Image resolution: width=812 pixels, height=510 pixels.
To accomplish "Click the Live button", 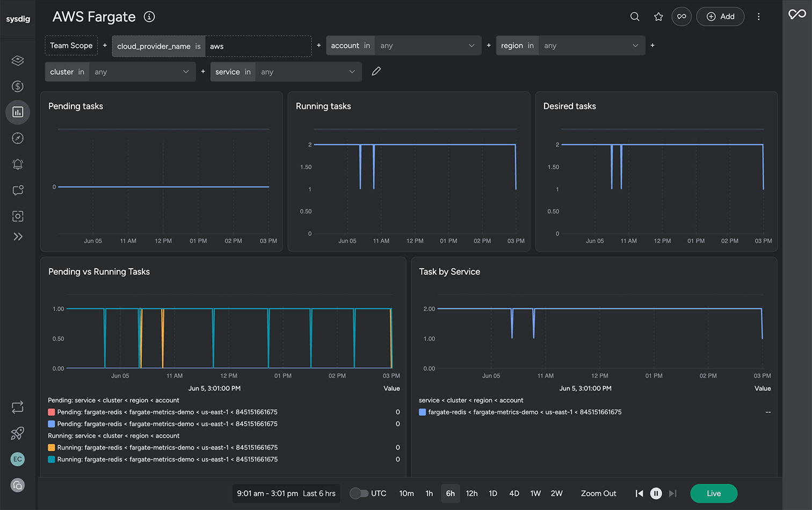I will [714, 493].
